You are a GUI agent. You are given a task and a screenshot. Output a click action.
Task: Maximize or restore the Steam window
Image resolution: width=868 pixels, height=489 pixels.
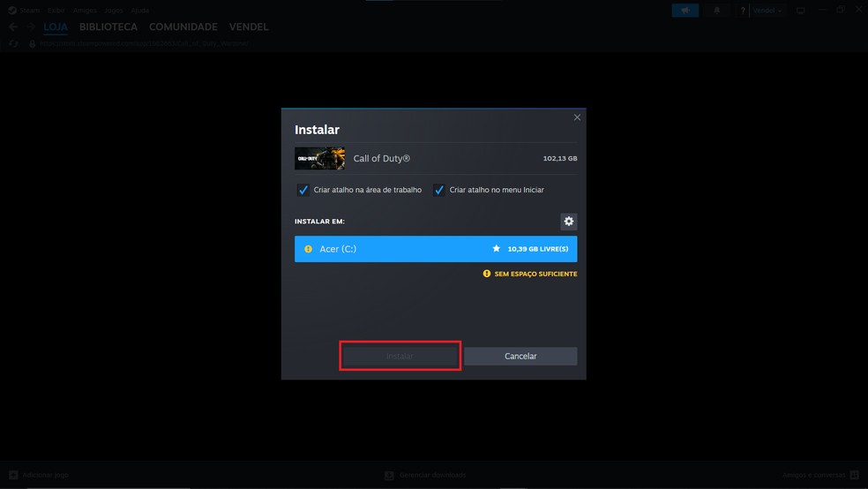tap(841, 10)
